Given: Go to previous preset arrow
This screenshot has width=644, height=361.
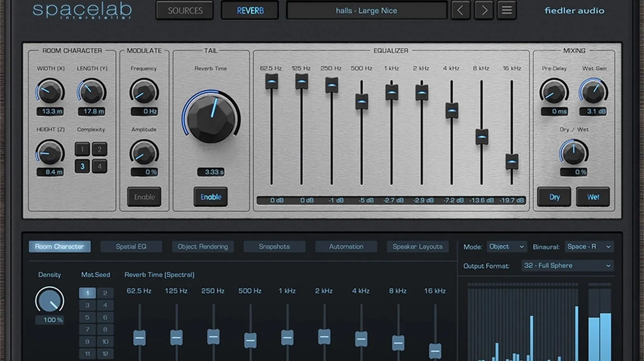Looking at the screenshot, I should tap(460, 10).
